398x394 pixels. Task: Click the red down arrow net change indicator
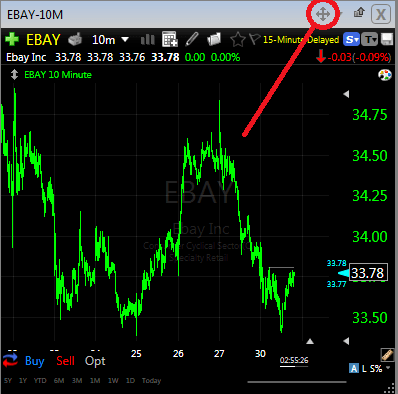(321, 56)
